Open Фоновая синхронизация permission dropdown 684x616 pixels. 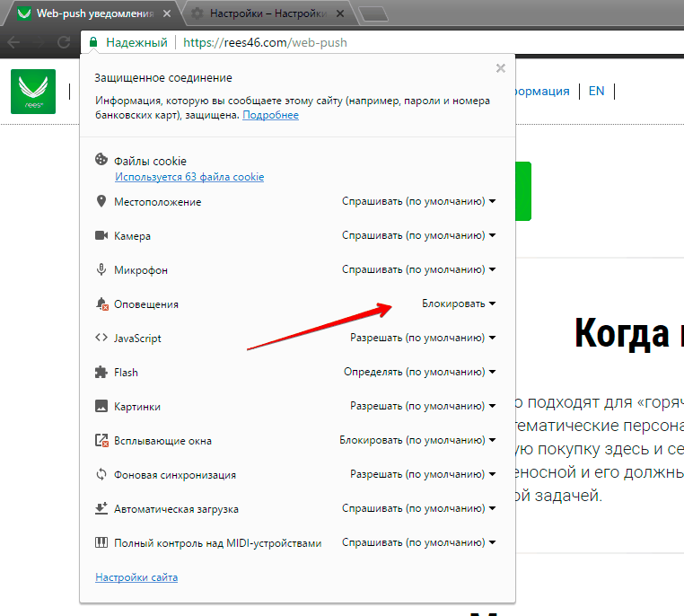(423, 474)
